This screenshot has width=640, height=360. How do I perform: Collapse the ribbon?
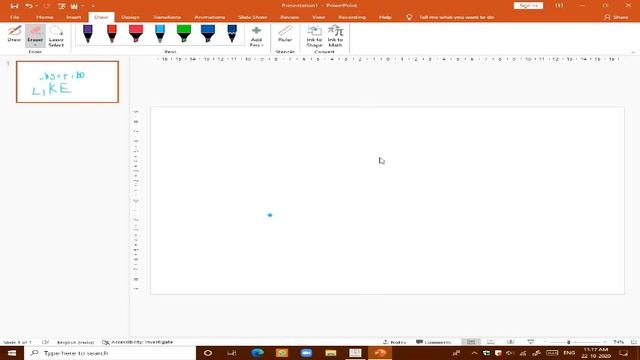[633, 52]
